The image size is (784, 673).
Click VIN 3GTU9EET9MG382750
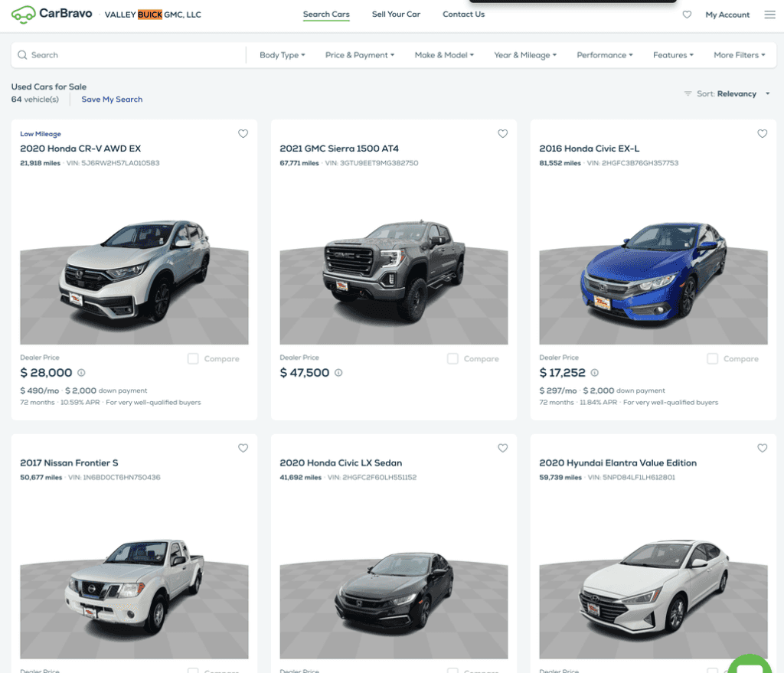[371, 163]
